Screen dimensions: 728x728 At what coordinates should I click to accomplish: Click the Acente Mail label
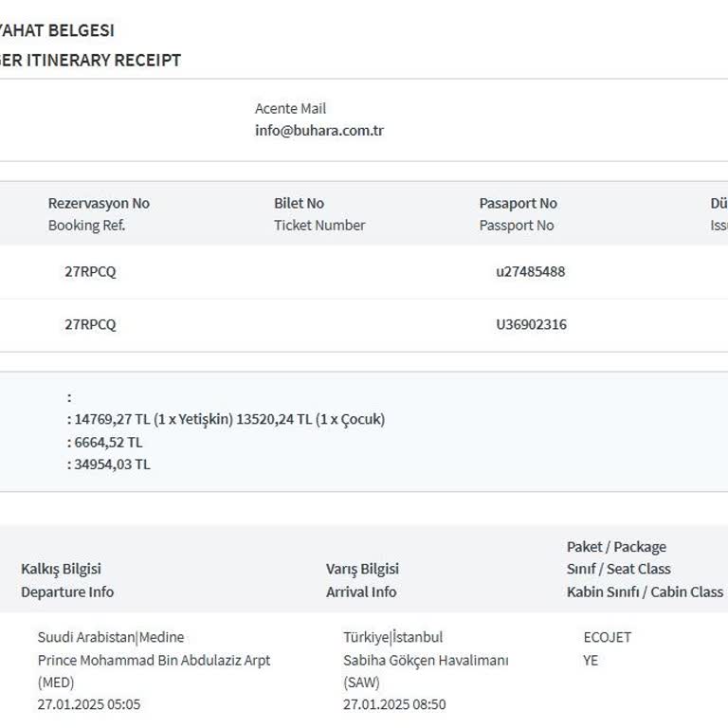coord(290,108)
